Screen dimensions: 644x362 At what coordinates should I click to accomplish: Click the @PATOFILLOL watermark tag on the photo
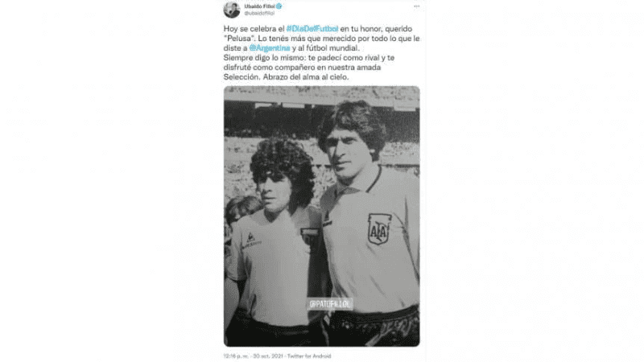pyautogui.click(x=330, y=304)
